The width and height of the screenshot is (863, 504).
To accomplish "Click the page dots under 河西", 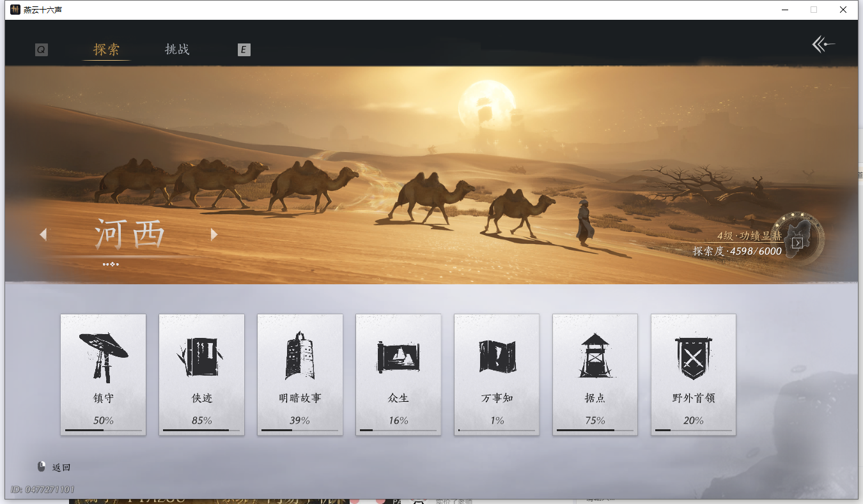I will pyautogui.click(x=111, y=264).
